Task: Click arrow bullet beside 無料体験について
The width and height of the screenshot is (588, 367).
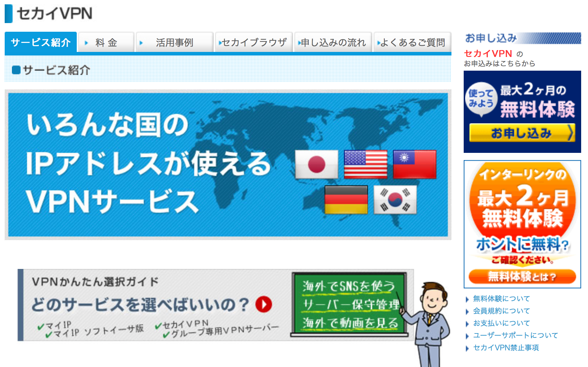Action: point(467,299)
